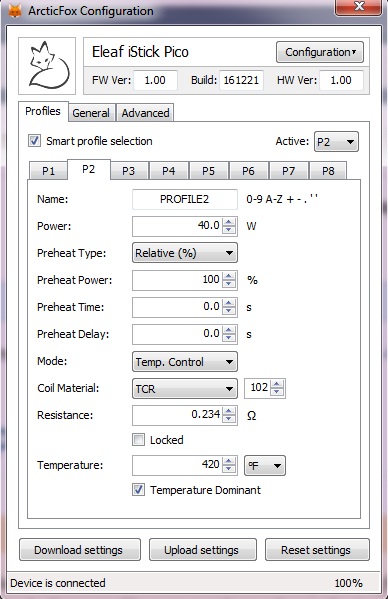This screenshot has height=599, width=388.
Task: Decrease TCR value with down arrow
Action: [x=277, y=392]
